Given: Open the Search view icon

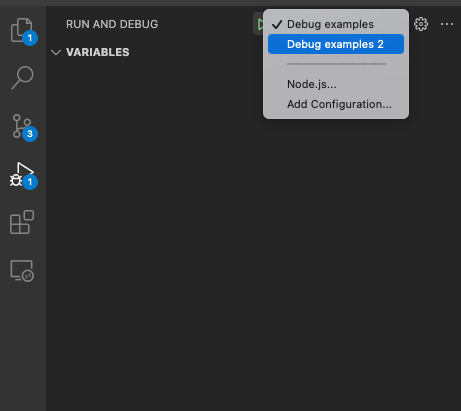Looking at the screenshot, I should [22, 78].
